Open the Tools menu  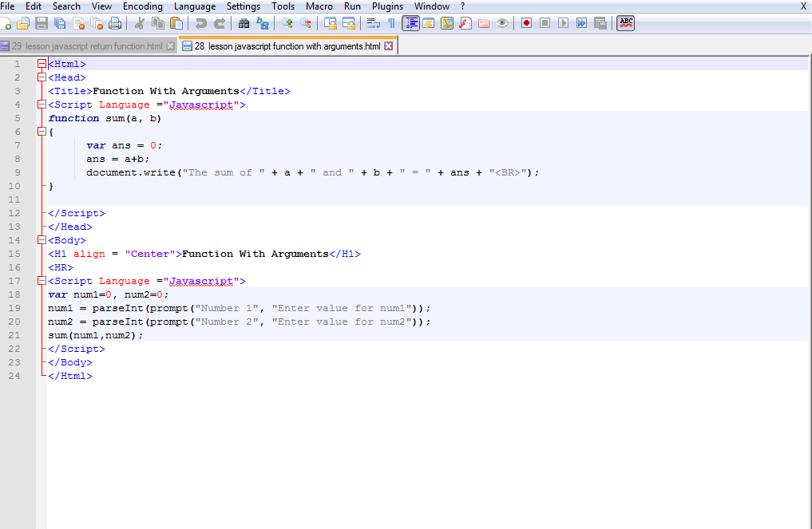click(x=283, y=6)
